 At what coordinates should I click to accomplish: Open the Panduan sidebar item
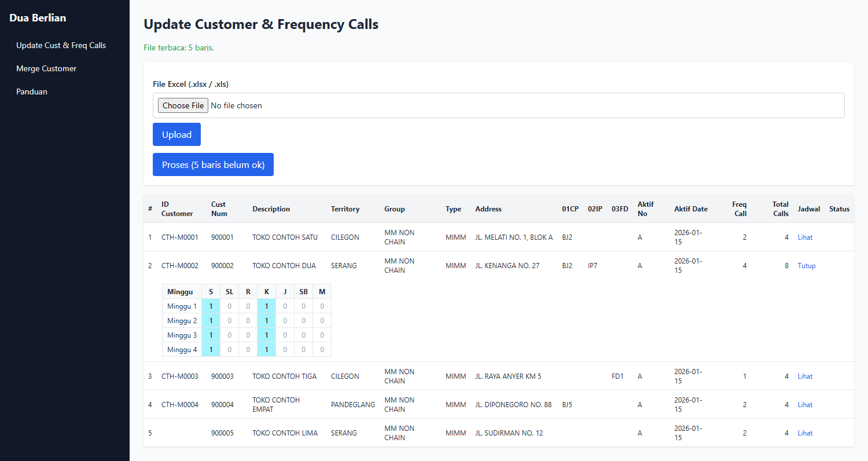point(32,92)
